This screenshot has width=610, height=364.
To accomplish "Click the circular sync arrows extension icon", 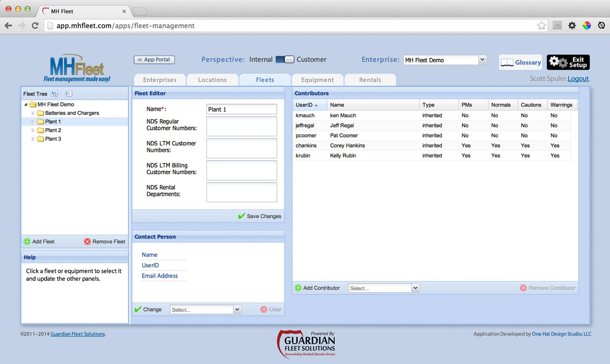I will coord(601,26).
